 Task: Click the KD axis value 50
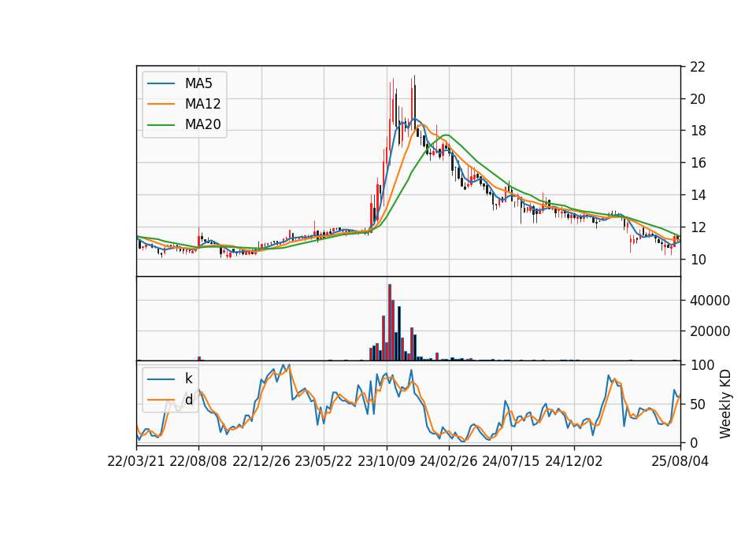tap(698, 404)
